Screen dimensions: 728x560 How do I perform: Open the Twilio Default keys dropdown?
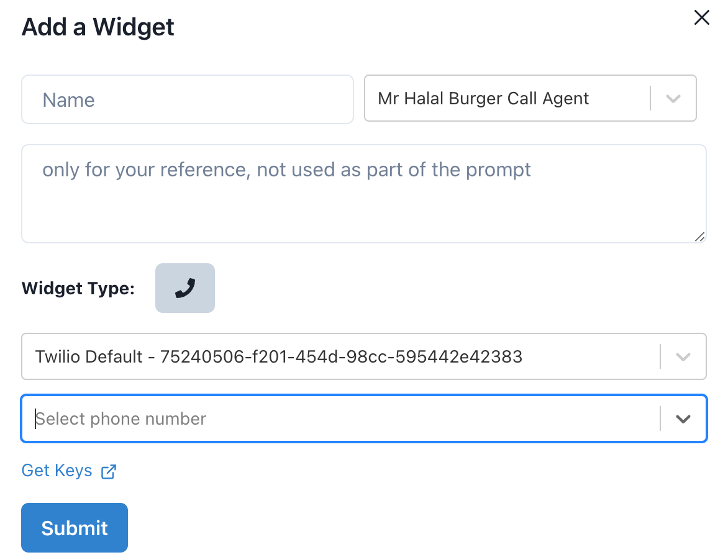[x=339, y=356]
